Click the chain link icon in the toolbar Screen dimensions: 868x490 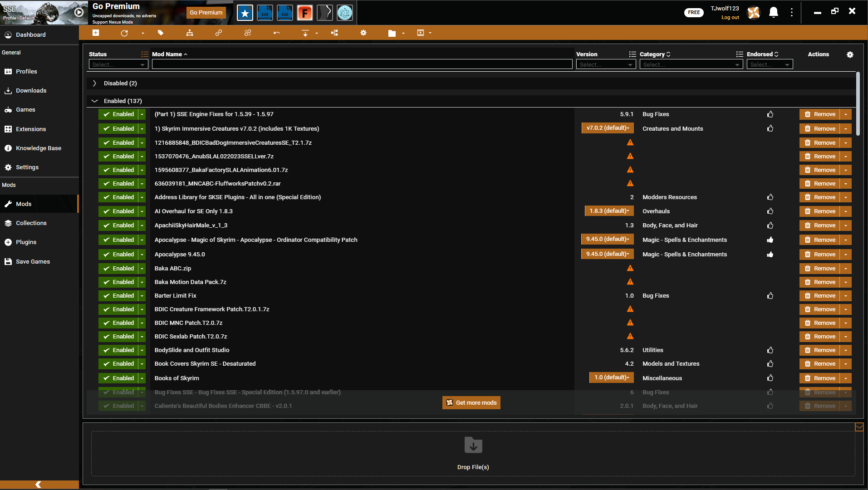[x=219, y=33]
